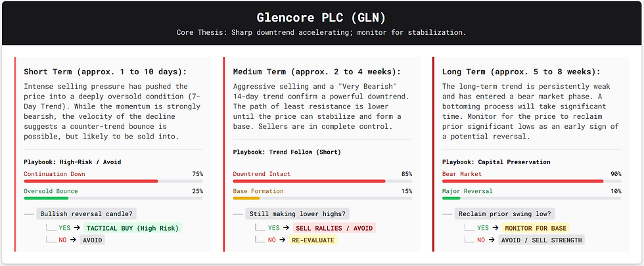
Task: Click the SELL RALLIES / AVOID tag
Action: pyautogui.click(x=334, y=229)
